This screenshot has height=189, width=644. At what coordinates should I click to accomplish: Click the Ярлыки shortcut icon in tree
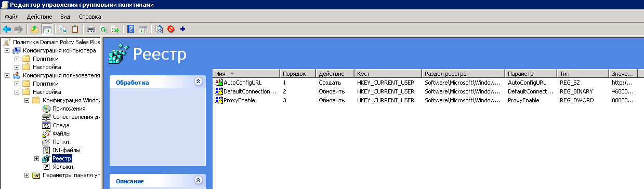[x=46, y=167]
